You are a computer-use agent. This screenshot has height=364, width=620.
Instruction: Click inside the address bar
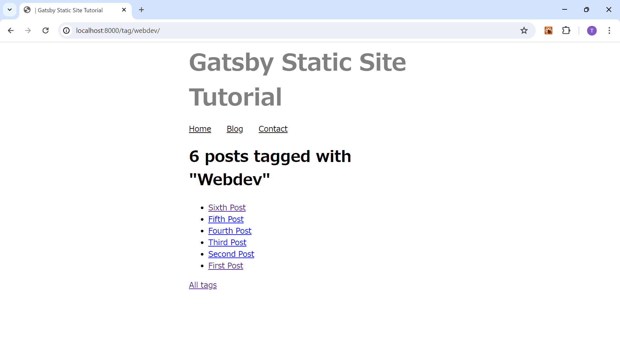click(226, 31)
